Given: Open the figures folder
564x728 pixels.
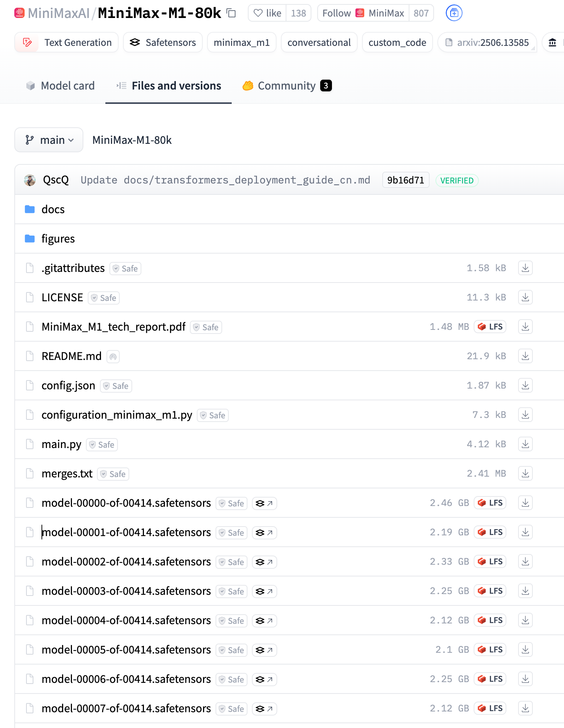Looking at the screenshot, I should 58,239.
